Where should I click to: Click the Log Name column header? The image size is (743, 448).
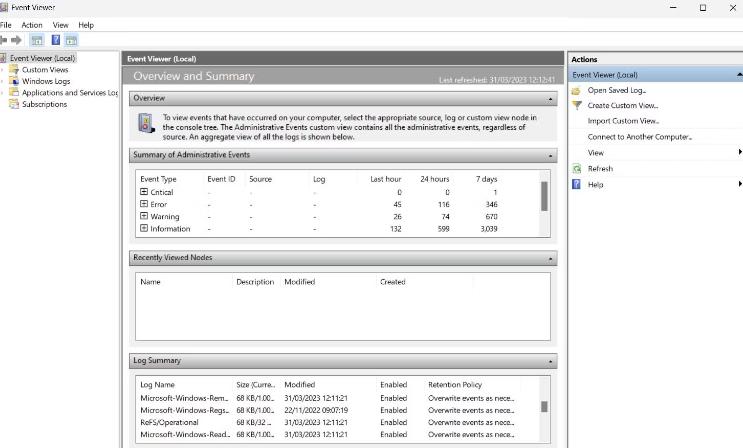157,384
